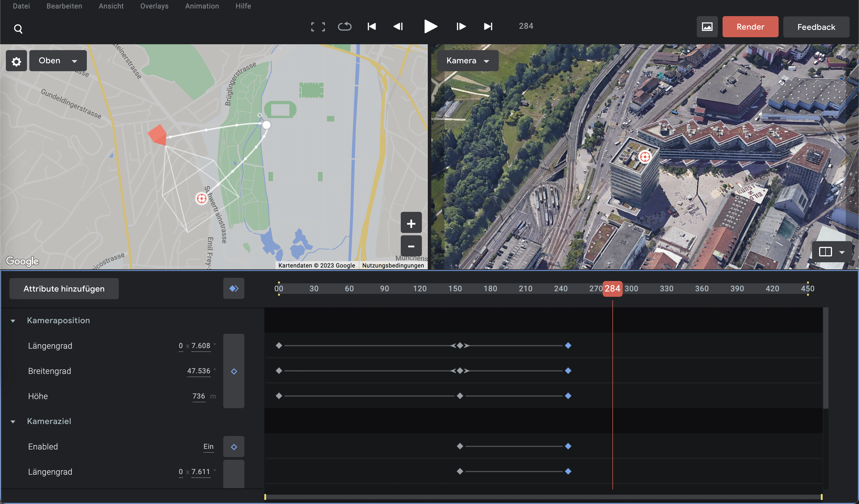859x504 pixels.
Task: Click the keyframe navigation button beside Attribute hinzufügen
Action: pyautogui.click(x=234, y=289)
